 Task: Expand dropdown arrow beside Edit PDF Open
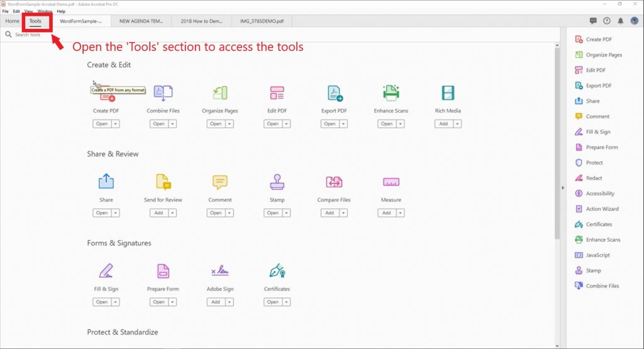287,124
